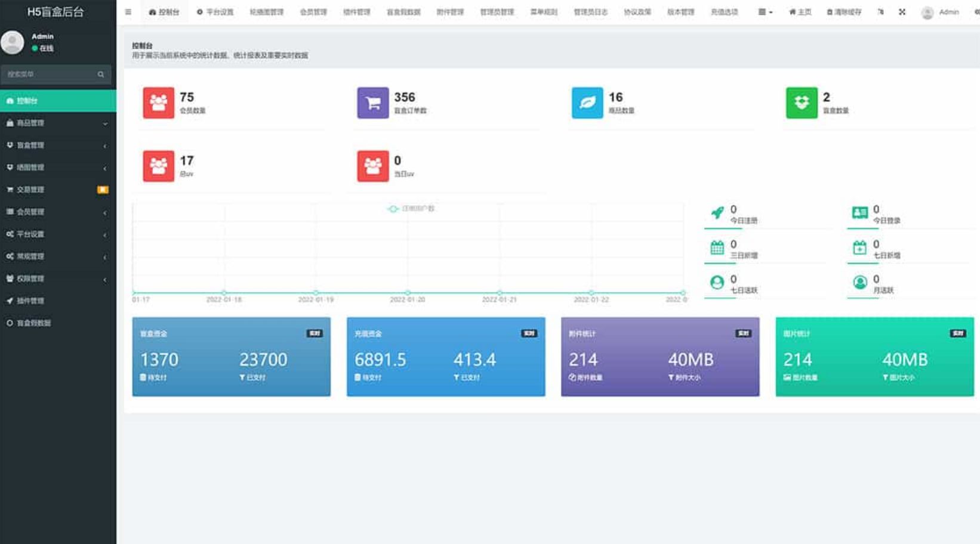Open 交易管理 in the sidebar
This screenshot has height=544, width=980.
coord(57,190)
